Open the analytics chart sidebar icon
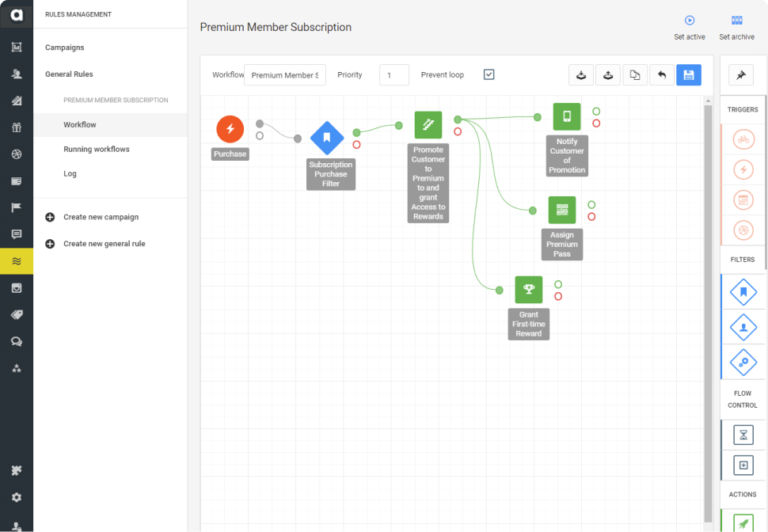The image size is (768, 532). tap(17, 47)
